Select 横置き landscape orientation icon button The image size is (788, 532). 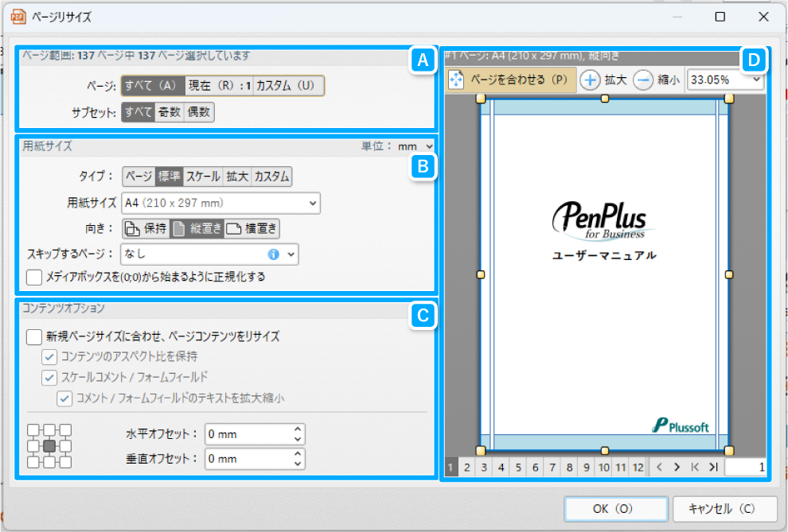pos(252,229)
